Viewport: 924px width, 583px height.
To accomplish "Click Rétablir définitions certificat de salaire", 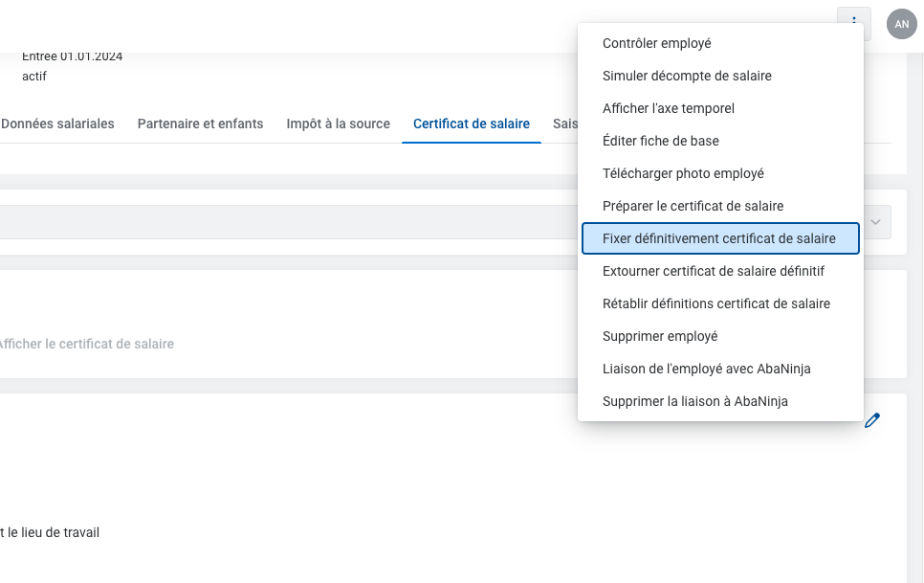I will coord(715,303).
